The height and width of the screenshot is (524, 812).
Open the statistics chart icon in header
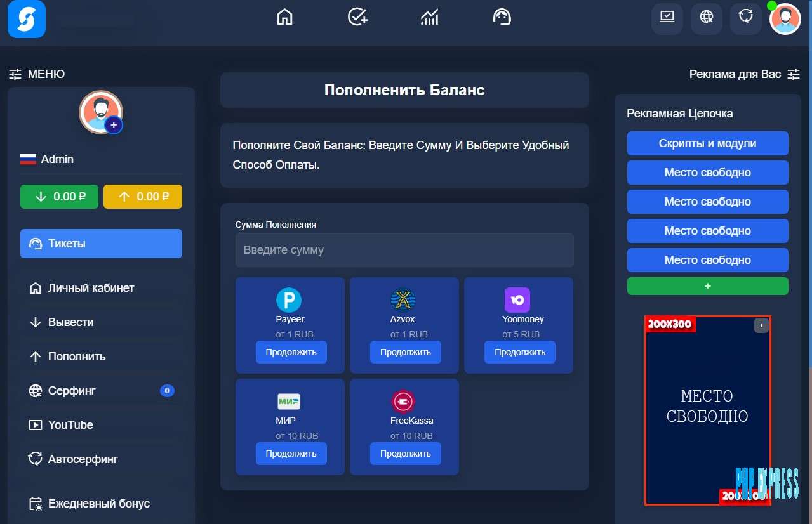tap(430, 17)
